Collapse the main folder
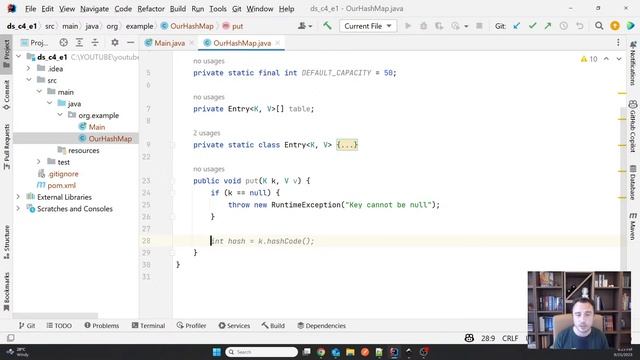 tap(39, 92)
